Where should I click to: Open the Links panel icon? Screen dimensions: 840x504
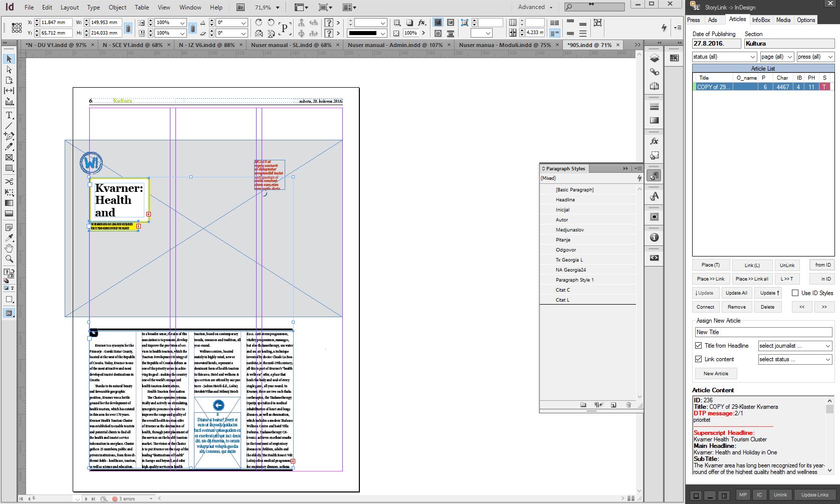tap(654, 72)
